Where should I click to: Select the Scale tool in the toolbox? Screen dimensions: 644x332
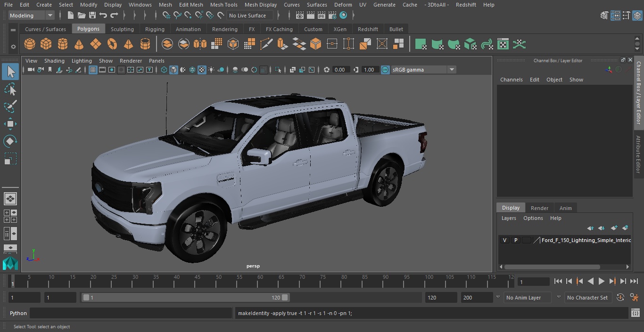coord(10,159)
